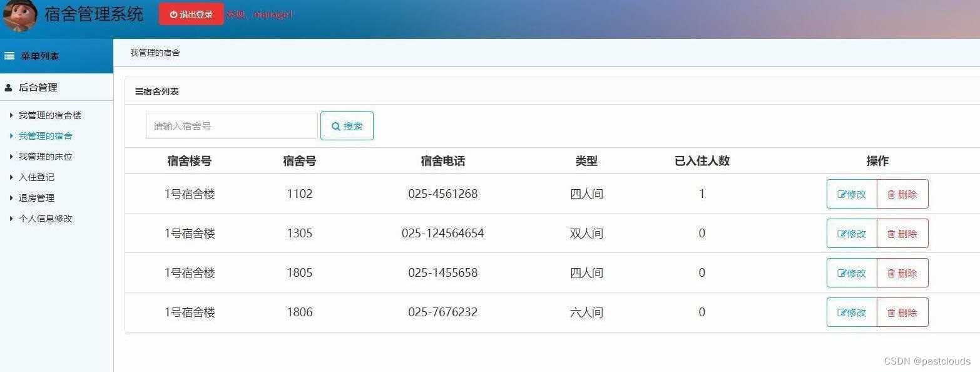
Task: Click the edit pencil icon in row 1102's 修改 button
Action: [x=840, y=194]
